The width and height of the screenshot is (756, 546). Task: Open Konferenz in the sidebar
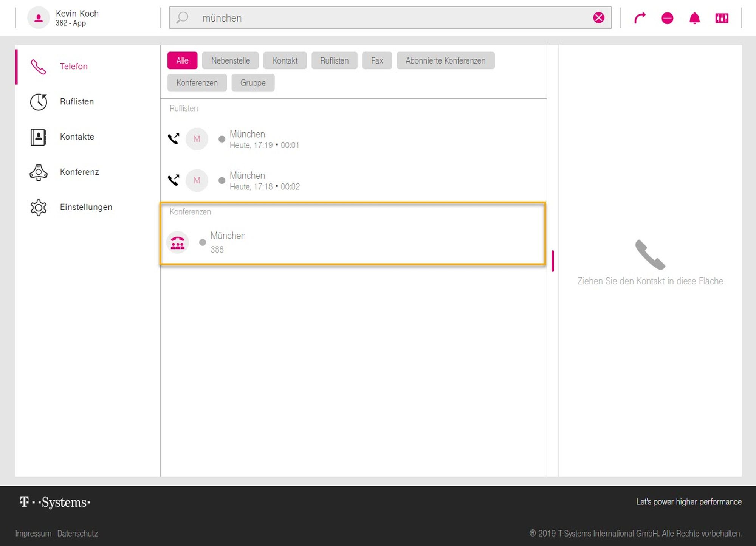[79, 172]
